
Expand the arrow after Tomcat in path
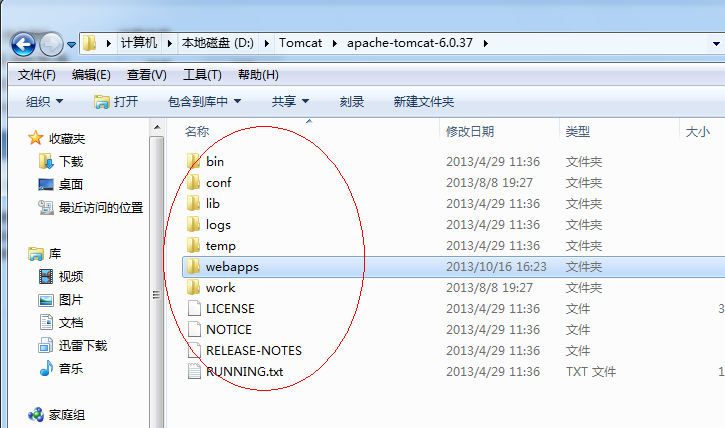pyautogui.click(x=334, y=43)
